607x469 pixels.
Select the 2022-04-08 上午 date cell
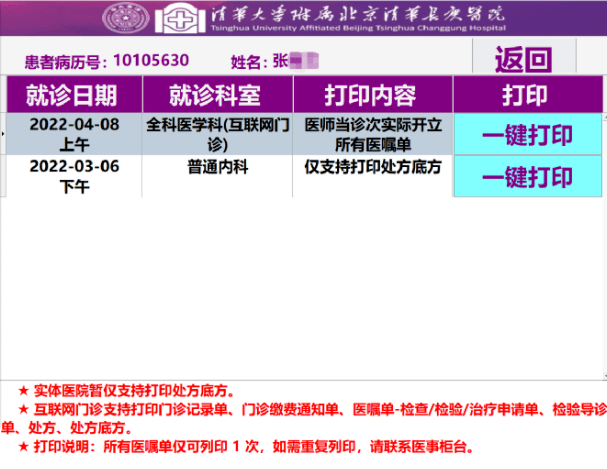[71, 134]
